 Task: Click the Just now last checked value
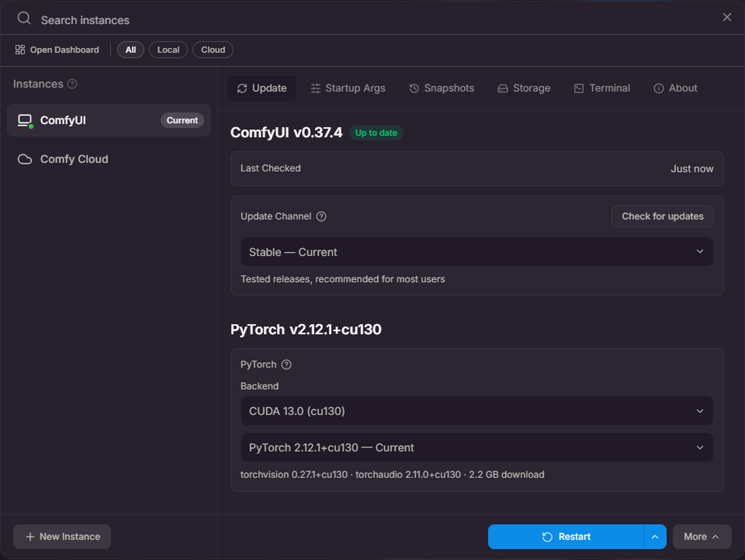(692, 169)
